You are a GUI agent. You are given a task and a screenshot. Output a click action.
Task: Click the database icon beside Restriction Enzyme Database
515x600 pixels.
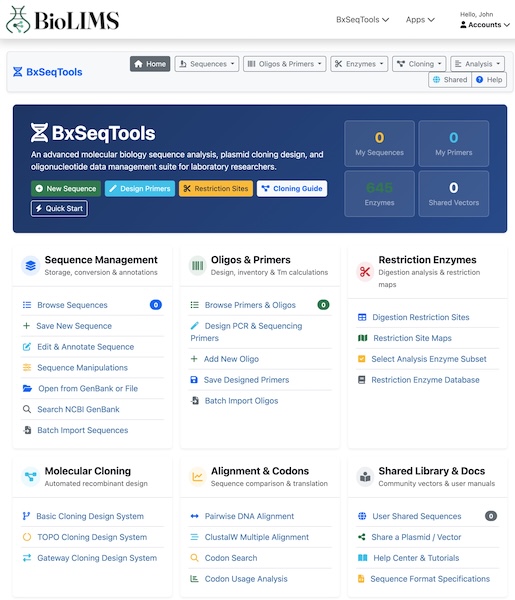pos(362,380)
